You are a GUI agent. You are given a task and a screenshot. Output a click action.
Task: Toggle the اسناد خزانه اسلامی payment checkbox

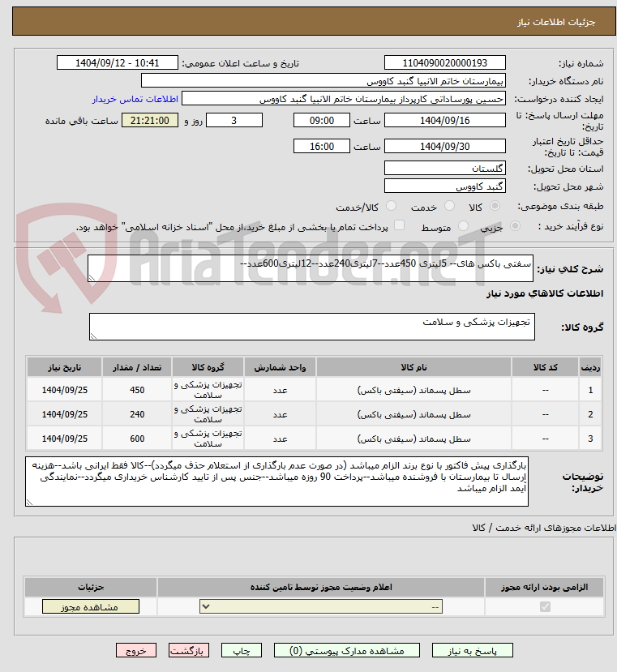coord(399,225)
